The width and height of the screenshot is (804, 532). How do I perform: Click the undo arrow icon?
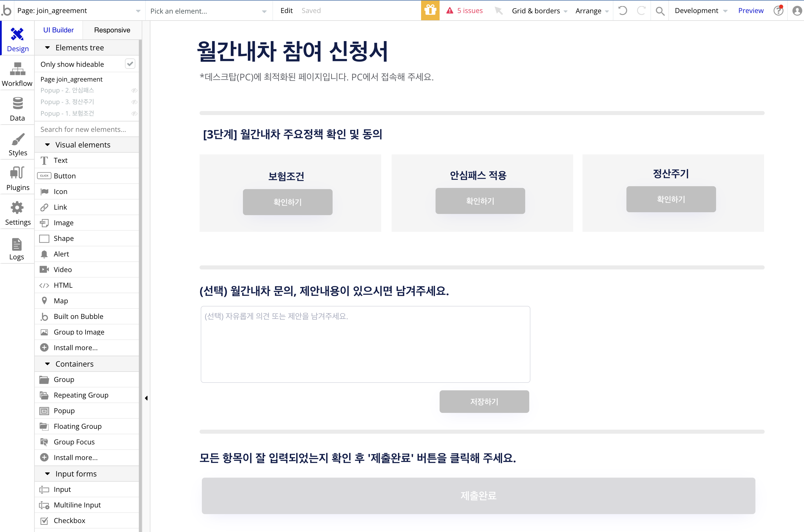tap(622, 10)
